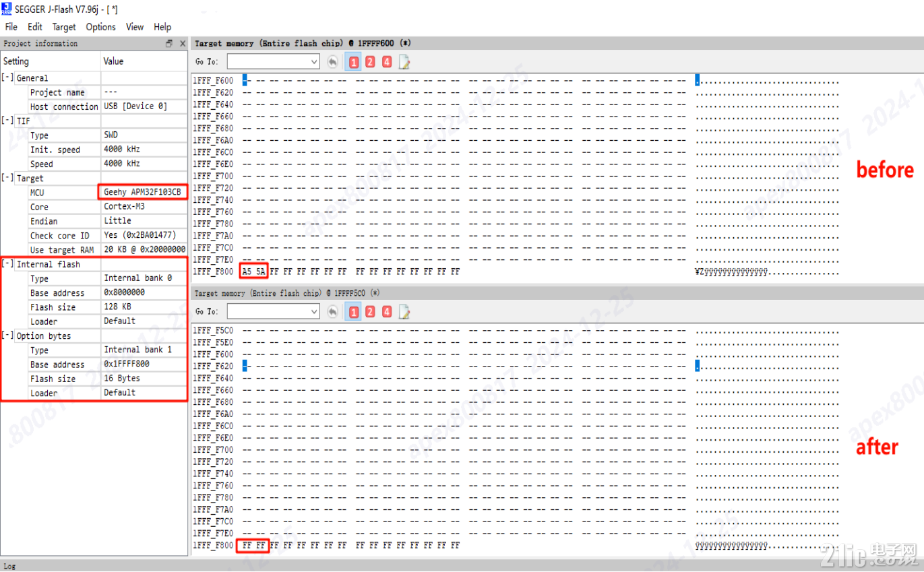Image resolution: width=924 pixels, height=572 pixels.
Task: Select 1-byte view in upper memory window
Action: (x=354, y=62)
